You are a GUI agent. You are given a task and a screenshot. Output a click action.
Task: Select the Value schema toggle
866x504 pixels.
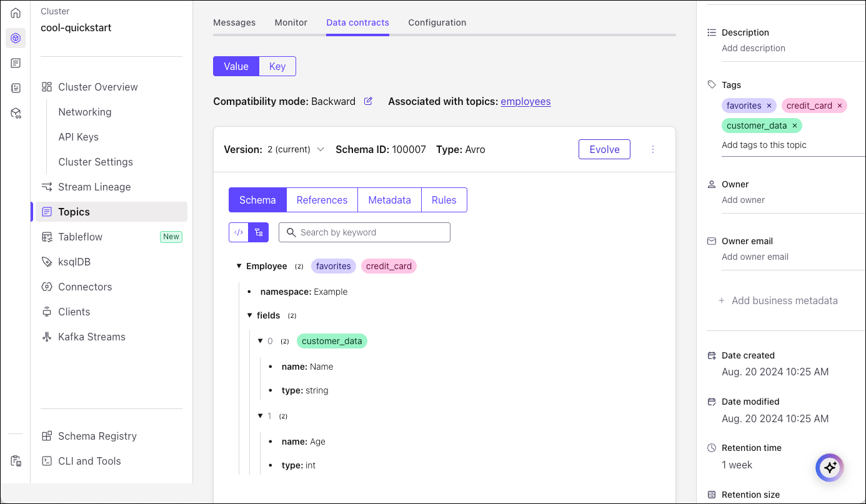click(236, 66)
